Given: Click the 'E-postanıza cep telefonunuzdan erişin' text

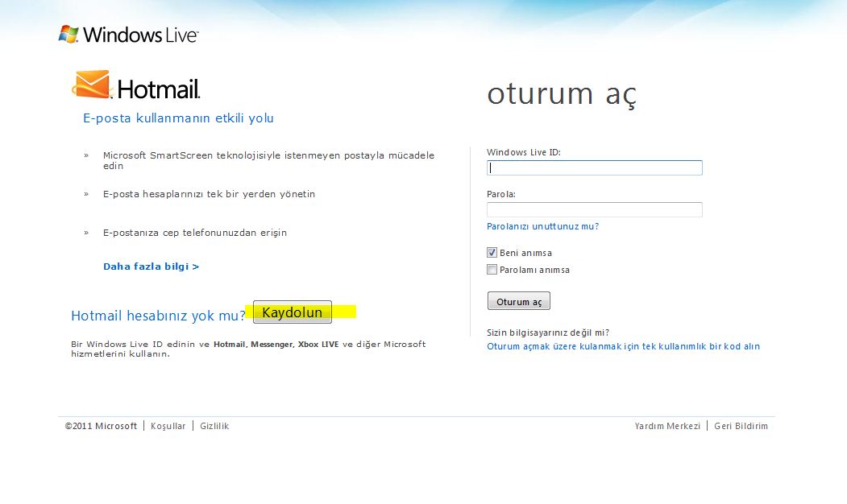Looking at the screenshot, I should [x=195, y=233].
